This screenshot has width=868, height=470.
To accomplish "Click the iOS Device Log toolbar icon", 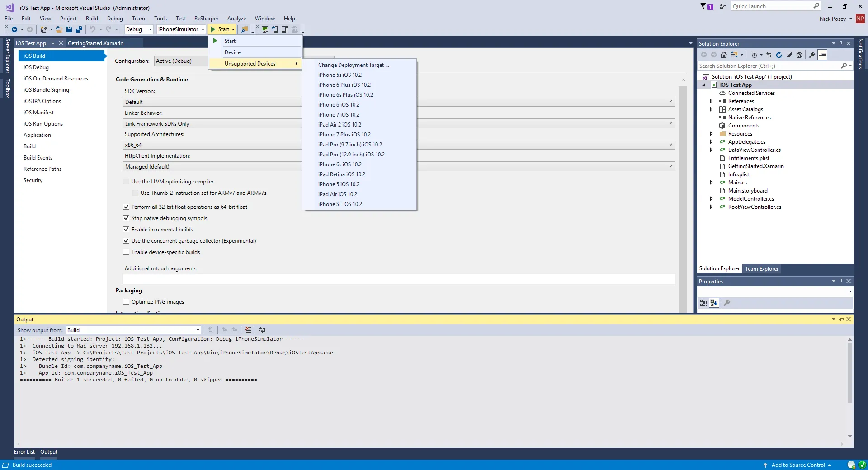I will (285, 29).
